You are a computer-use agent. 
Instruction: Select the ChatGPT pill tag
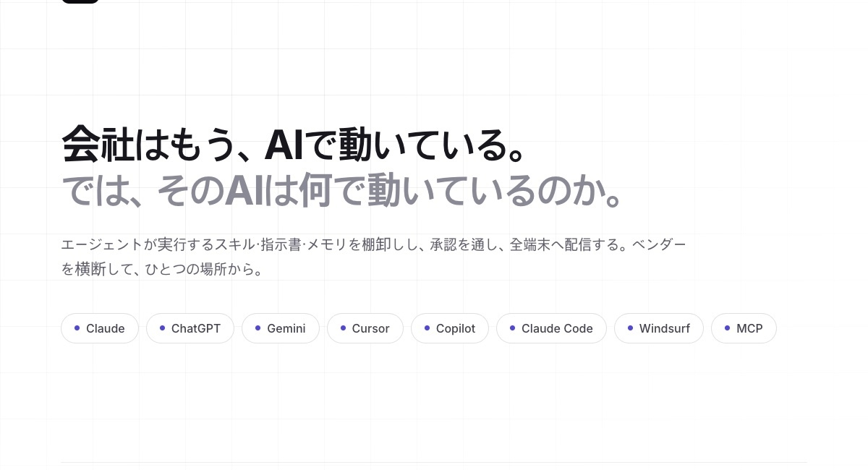[190, 328]
